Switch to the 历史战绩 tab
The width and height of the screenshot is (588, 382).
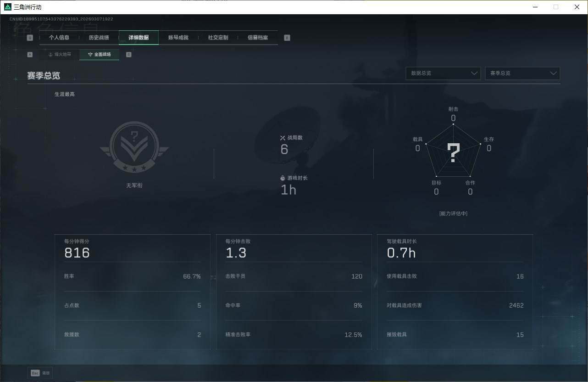99,38
